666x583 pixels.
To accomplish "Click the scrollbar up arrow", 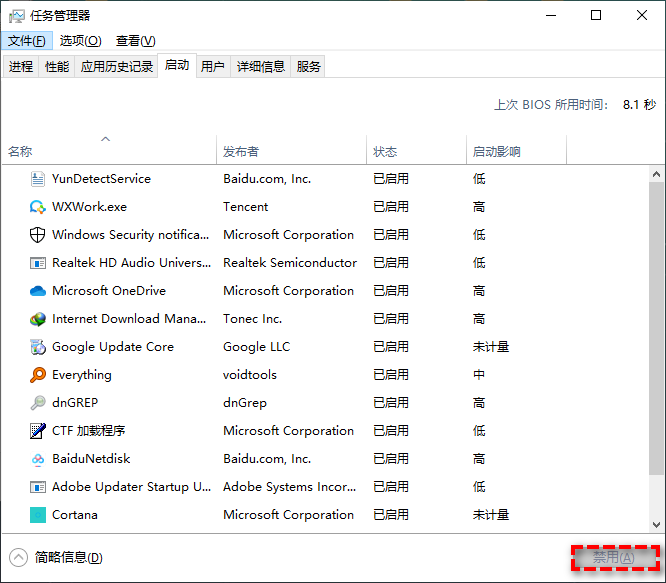I will click(x=656, y=174).
